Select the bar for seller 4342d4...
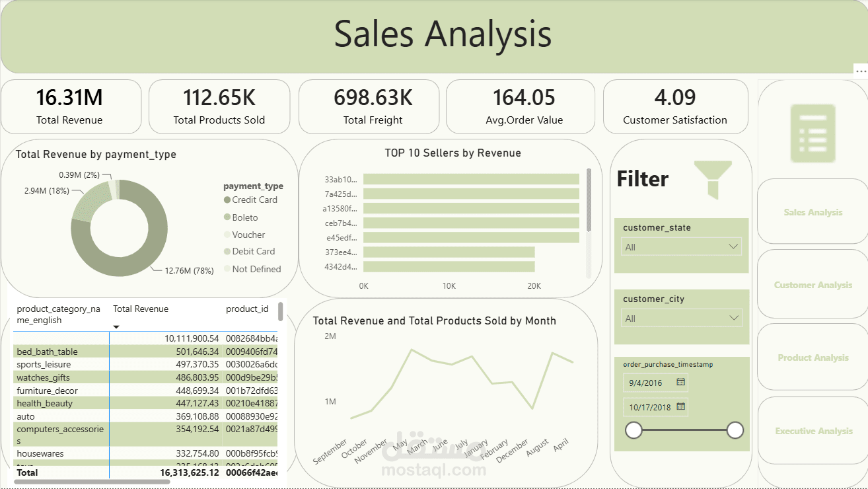868x489 pixels. tap(449, 267)
